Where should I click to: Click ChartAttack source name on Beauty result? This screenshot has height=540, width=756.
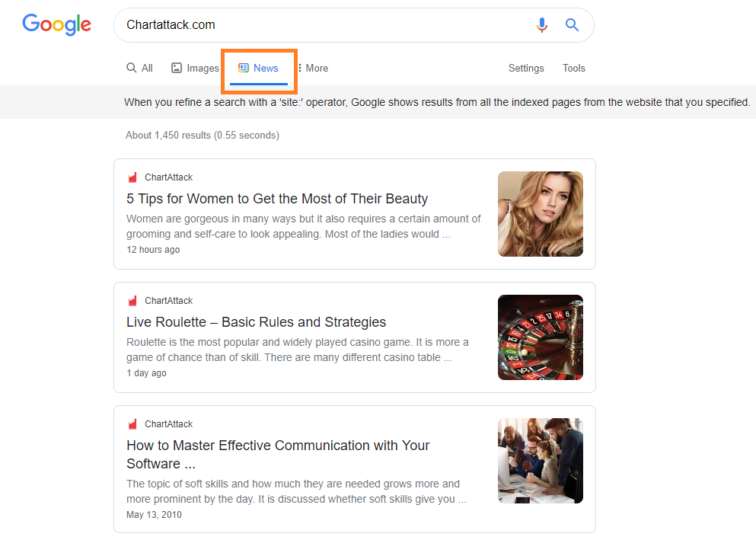tap(169, 177)
